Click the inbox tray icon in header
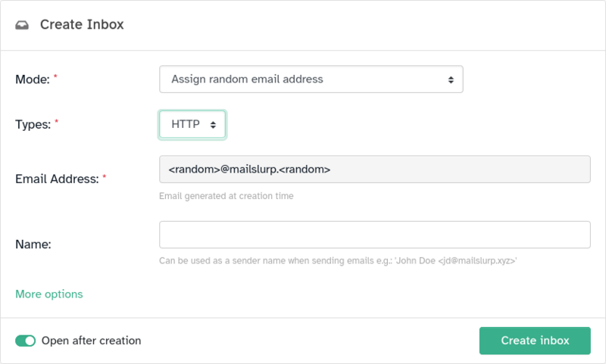The width and height of the screenshot is (606, 364). [x=23, y=24]
